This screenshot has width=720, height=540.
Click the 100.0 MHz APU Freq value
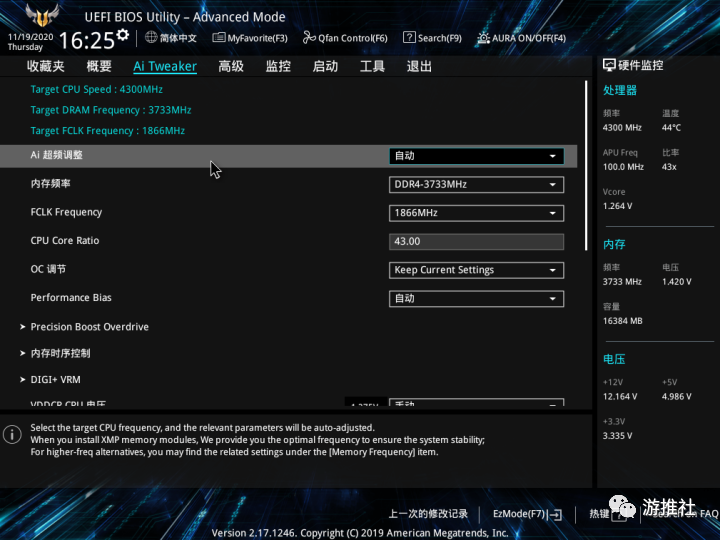point(623,167)
